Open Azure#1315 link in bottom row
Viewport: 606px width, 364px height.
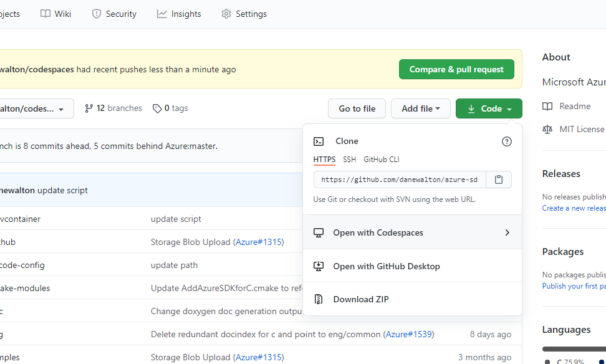[259, 357]
